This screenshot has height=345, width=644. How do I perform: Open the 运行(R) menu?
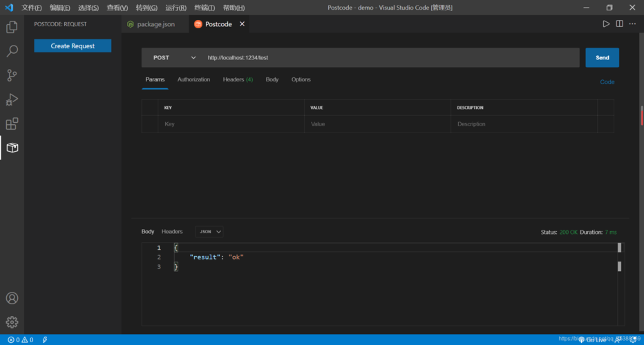coord(176,8)
